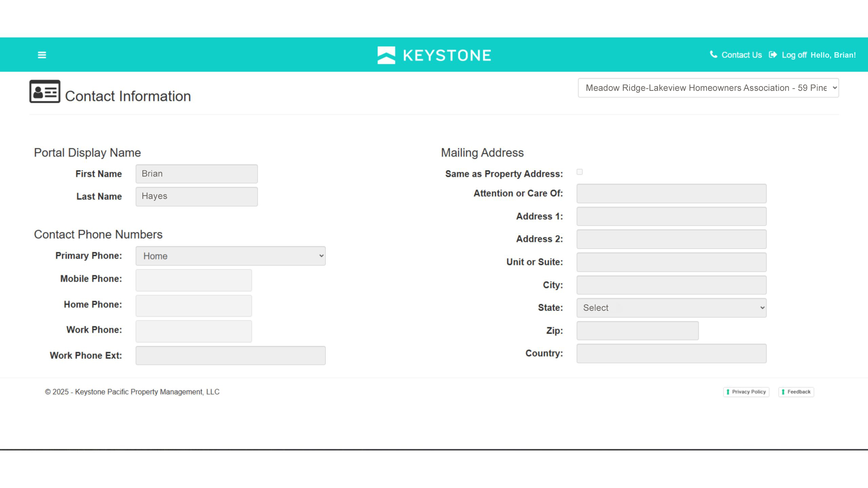This screenshot has height=488, width=868.
Task: Select the Work Phone Ext field
Action: pos(231,355)
